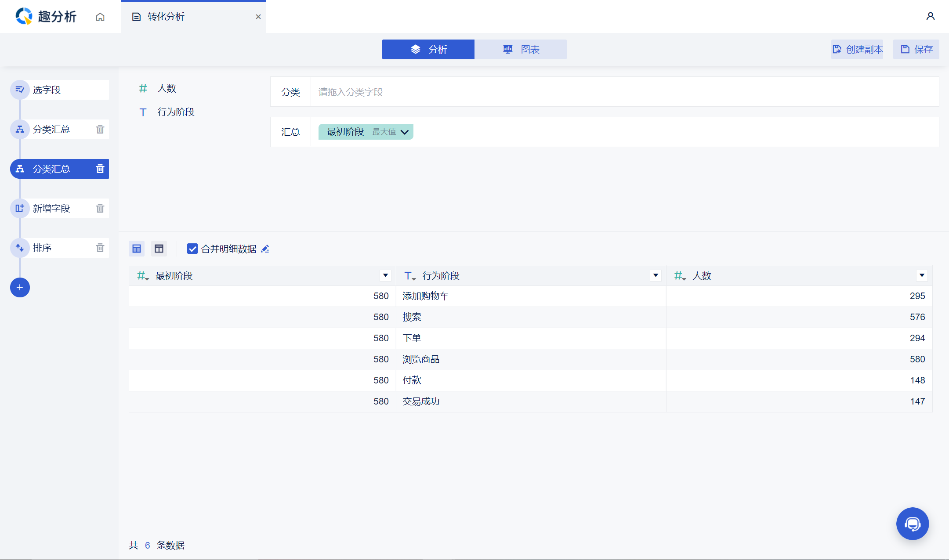Image resolution: width=949 pixels, height=560 pixels.
Task: Select the 分析 tab
Action: pyautogui.click(x=428, y=49)
